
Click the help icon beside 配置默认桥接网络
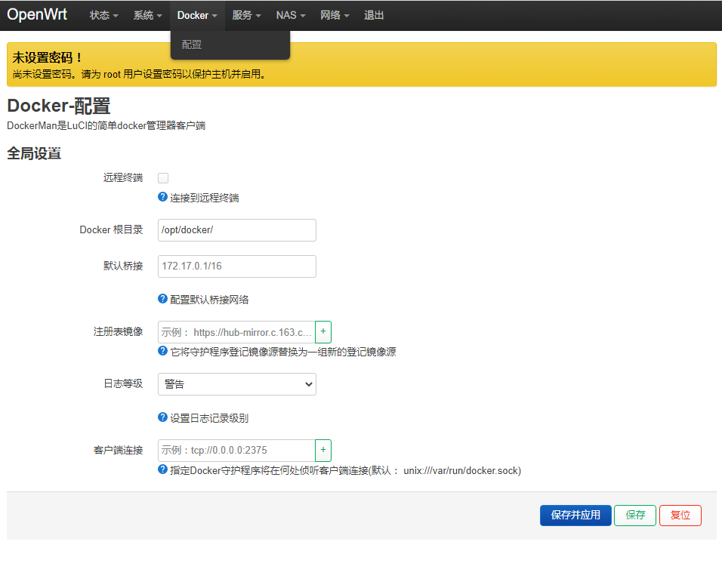(162, 299)
